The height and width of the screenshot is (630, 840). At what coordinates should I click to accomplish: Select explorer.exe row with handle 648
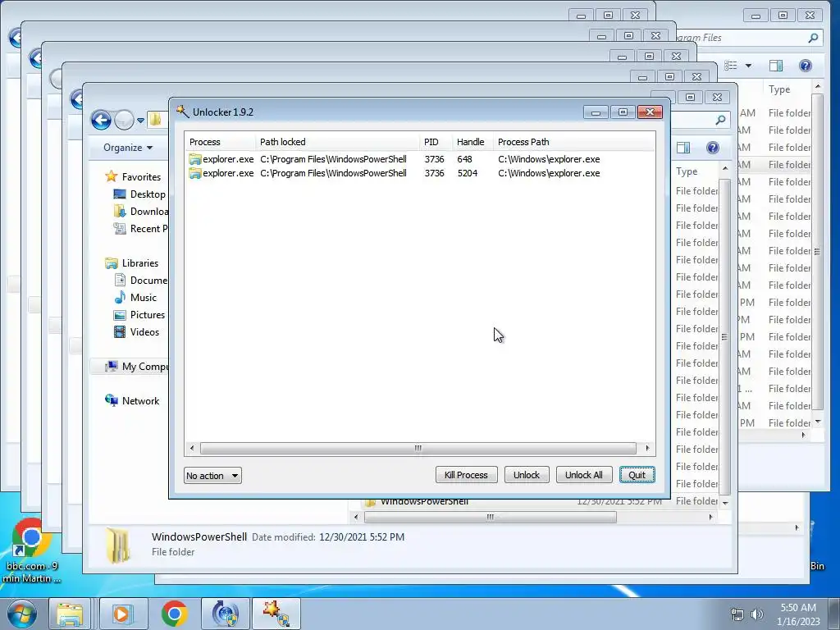coord(419,159)
